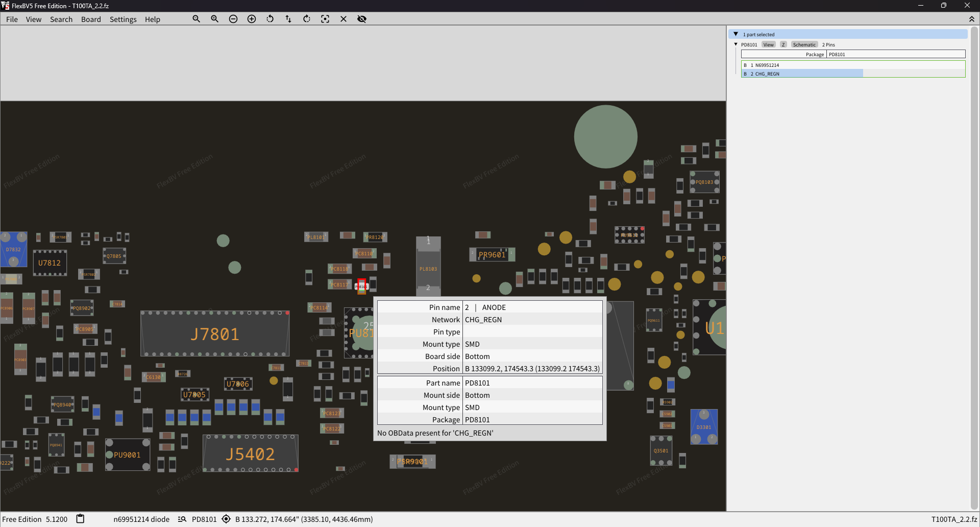Click the View button next to PD8101
980x527 pixels.
click(x=768, y=44)
